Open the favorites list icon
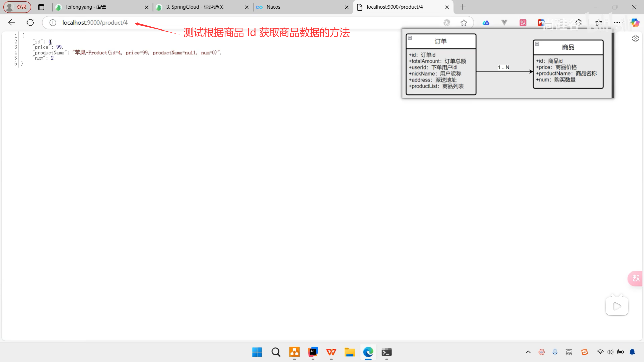The height and width of the screenshot is (362, 644). click(599, 22)
